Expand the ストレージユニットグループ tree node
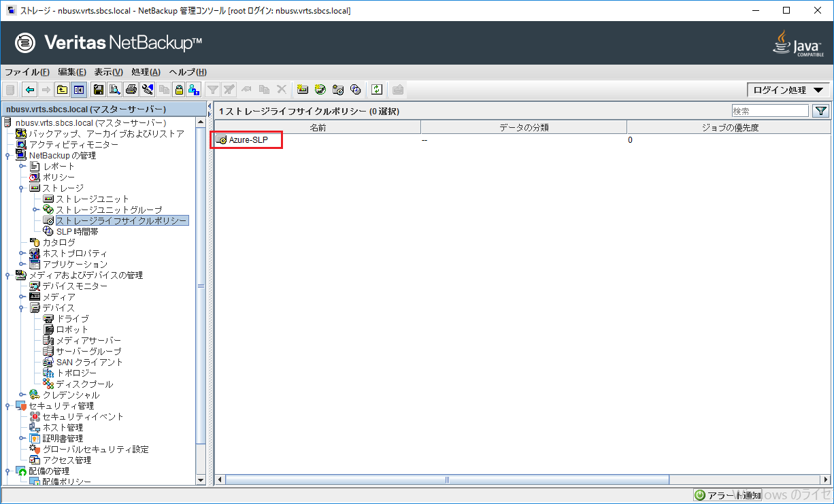 (x=35, y=209)
